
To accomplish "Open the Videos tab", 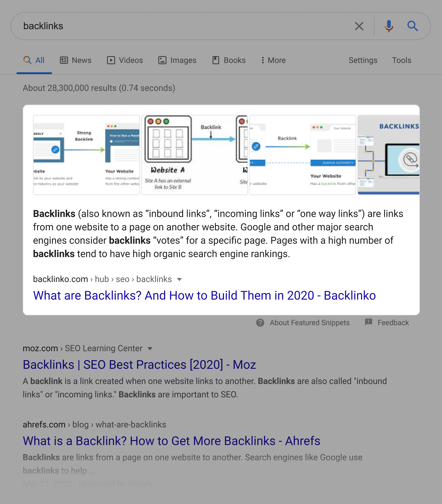I will (x=125, y=60).
